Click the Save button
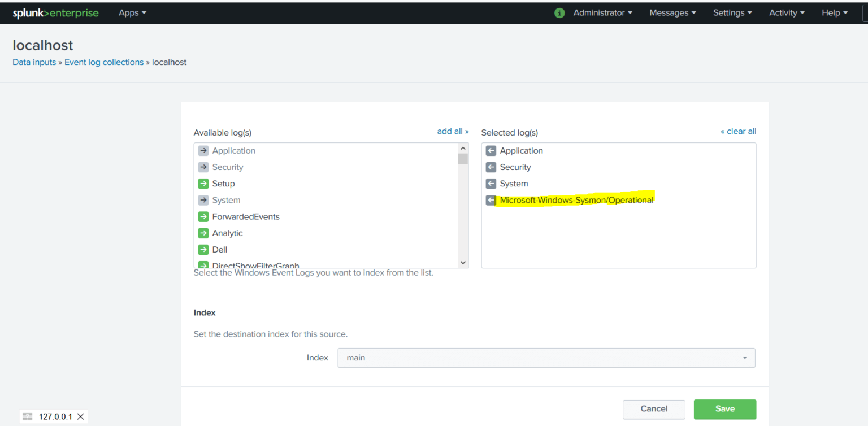 click(x=724, y=409)
